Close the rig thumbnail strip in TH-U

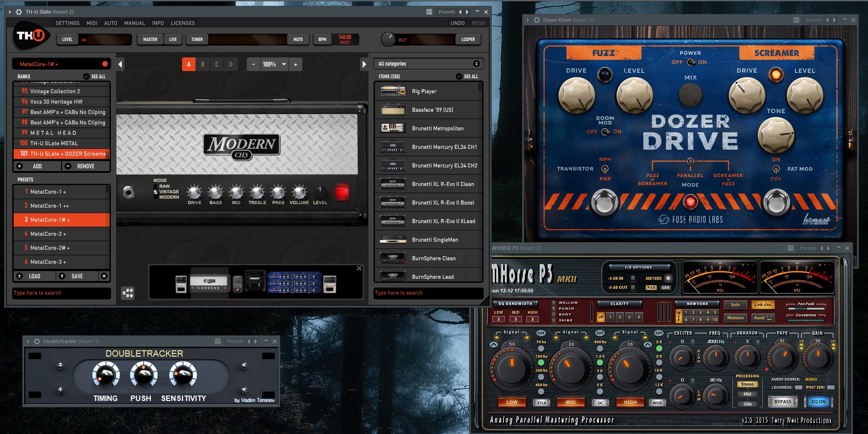pos(359,268)
